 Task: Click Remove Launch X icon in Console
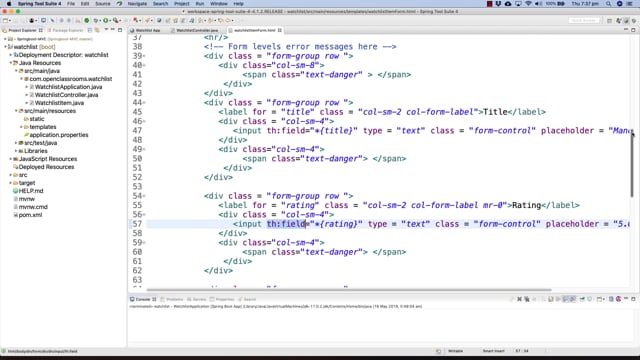[x=519, y=299]
